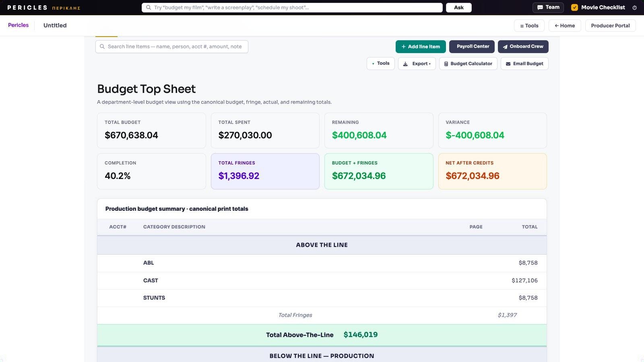
Task: Click the Total Fringes italic row
Action: pos(322,315)
